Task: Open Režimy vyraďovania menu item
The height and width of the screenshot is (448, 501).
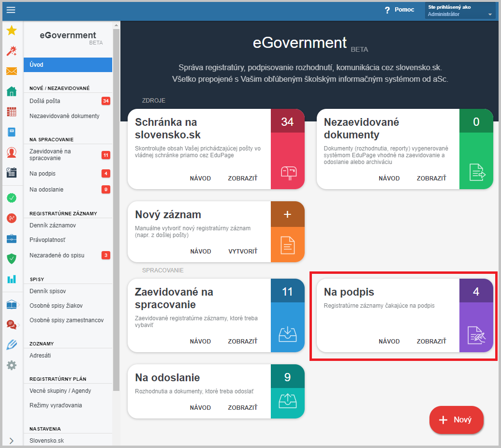Action: coord(68,405)
